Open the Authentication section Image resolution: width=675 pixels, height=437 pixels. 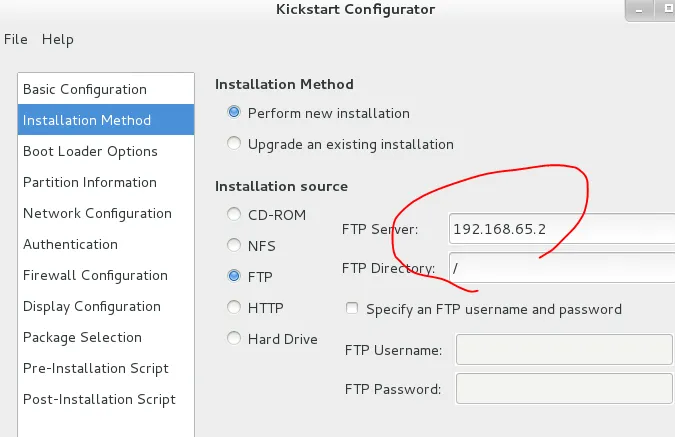[70, 244]
